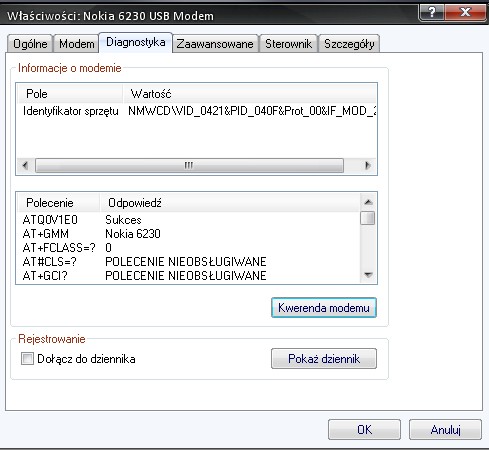
Task: Select the AT#CLS=? command row
Action: point(189,262)
